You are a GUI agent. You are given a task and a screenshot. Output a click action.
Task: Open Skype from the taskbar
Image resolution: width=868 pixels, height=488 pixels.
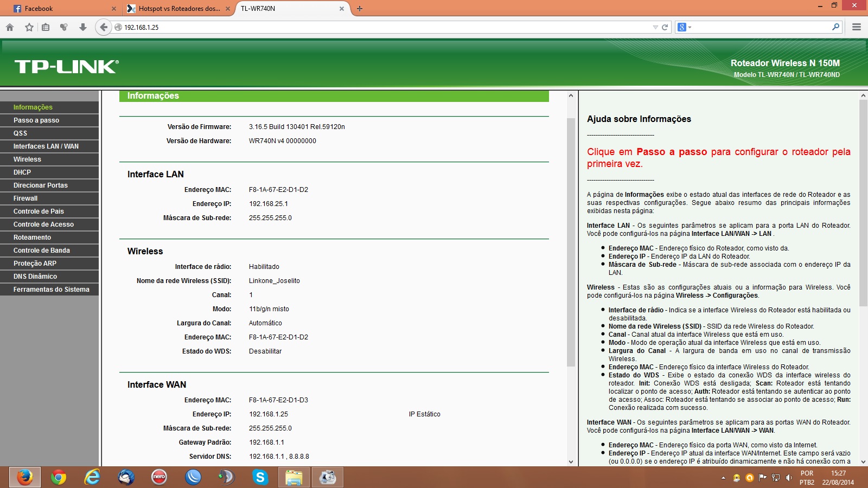coord(260,477)
